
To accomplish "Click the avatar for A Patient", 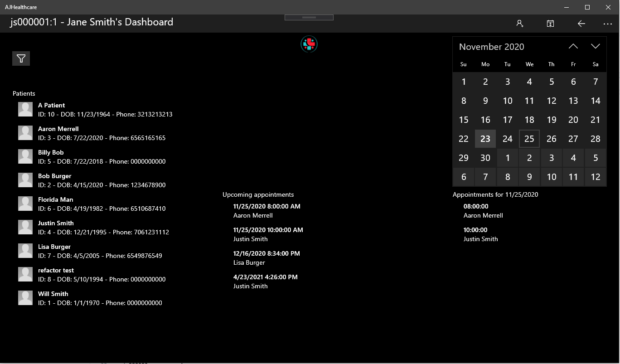I will [25, 109].
